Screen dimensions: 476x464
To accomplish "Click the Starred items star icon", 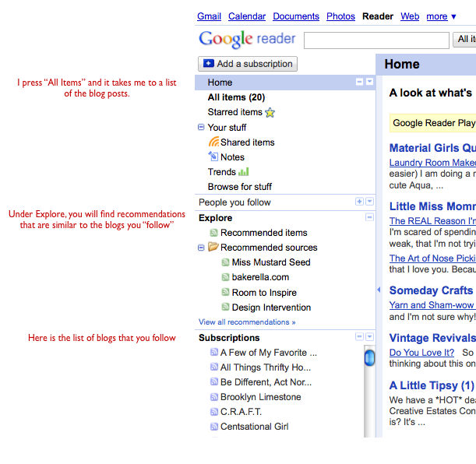I will tap(270, 113).
